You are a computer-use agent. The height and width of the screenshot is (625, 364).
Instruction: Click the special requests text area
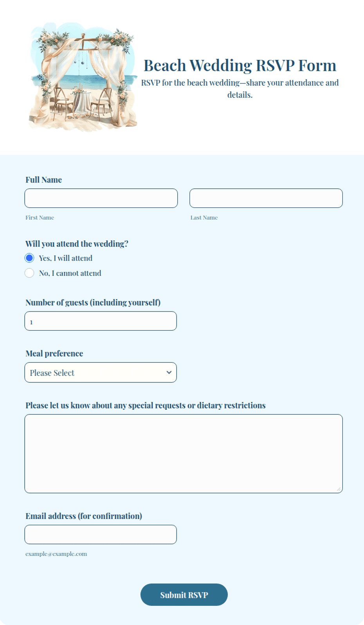184,454
